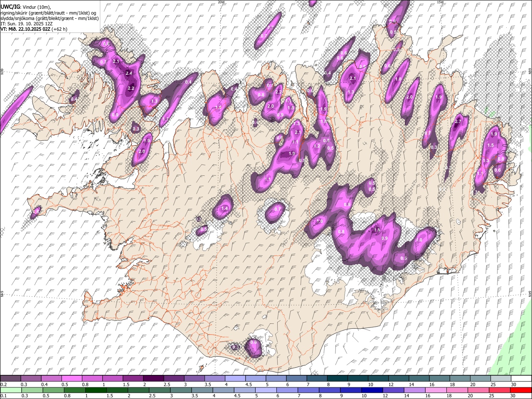Screen dimensions: 532x399
Task: Click the violet 14–16 swatch in lower legend row
Action: pyautogui.click(x=414, y=390)
